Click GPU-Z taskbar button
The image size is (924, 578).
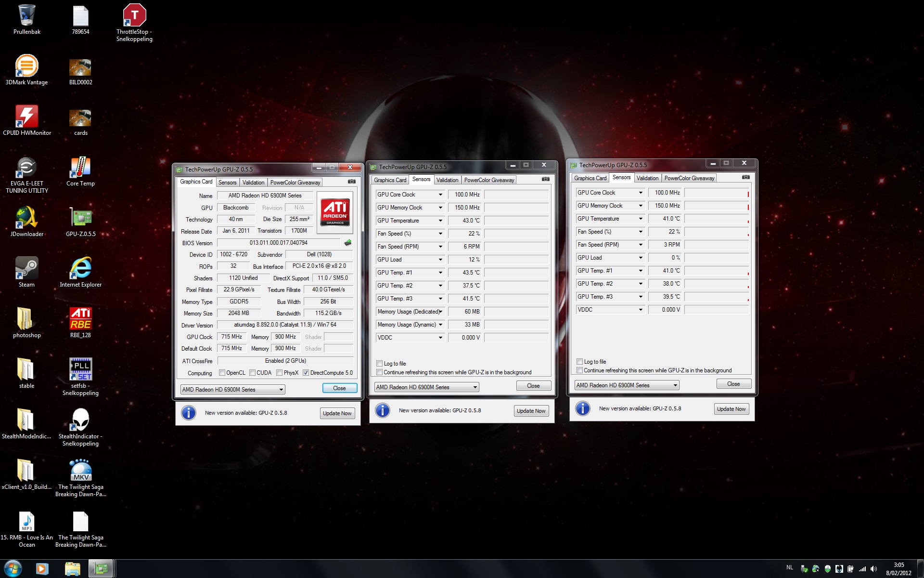point(101,569)
